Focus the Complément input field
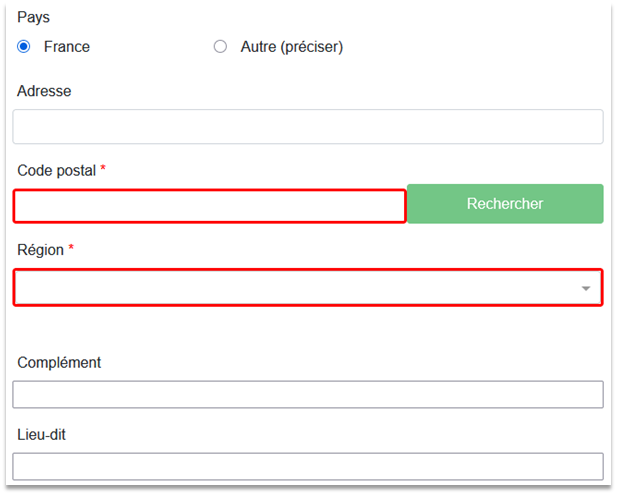 308,394
